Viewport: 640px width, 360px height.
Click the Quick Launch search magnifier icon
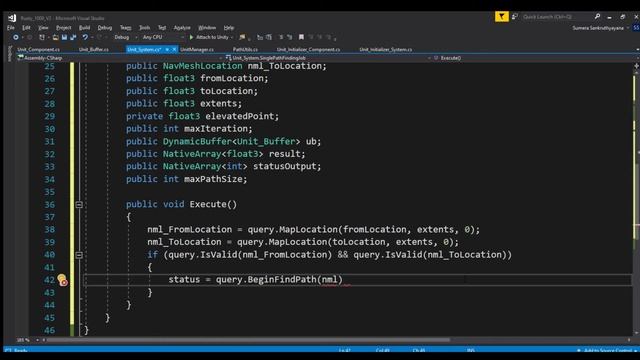pos(597,17)
